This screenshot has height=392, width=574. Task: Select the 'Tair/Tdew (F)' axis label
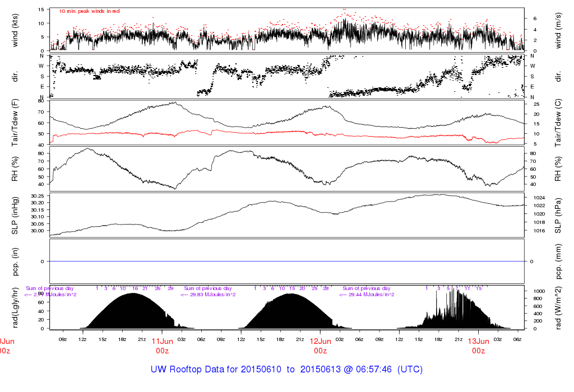pos(15,122)
